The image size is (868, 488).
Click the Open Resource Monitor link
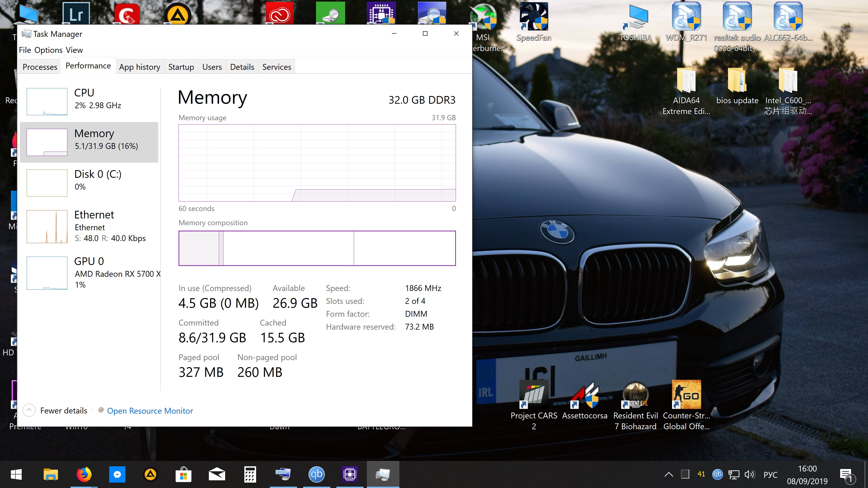tap(150, 411)
